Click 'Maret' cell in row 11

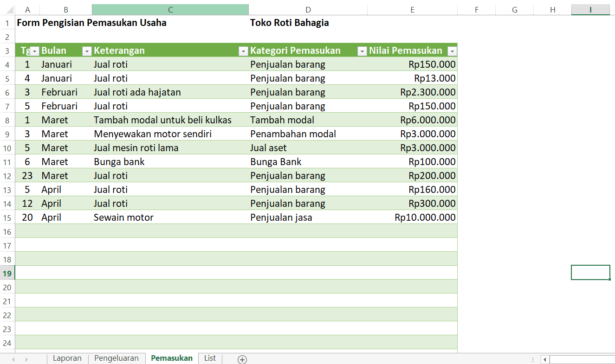coord(66,162)
